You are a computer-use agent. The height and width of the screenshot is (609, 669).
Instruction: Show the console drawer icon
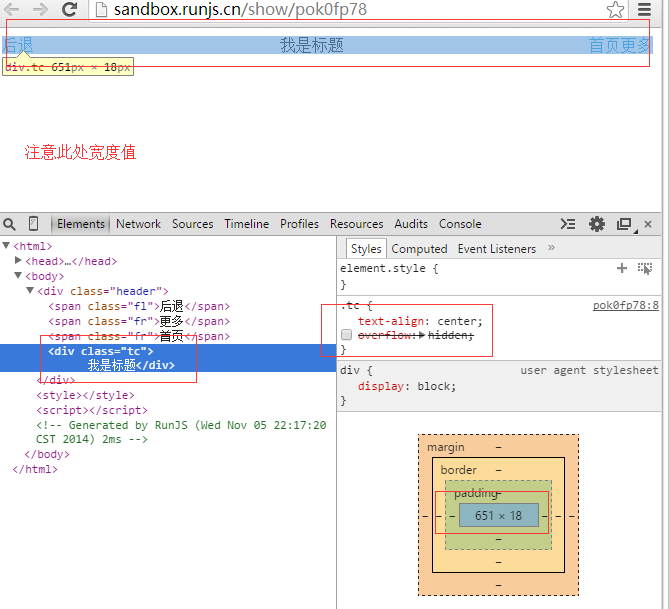click(x=567, y=224)
